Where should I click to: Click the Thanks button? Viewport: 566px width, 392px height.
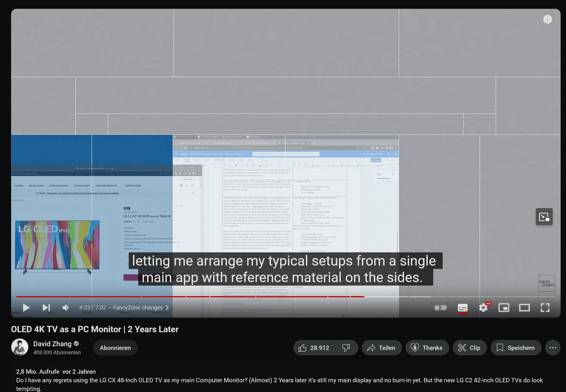coord(427,348)
